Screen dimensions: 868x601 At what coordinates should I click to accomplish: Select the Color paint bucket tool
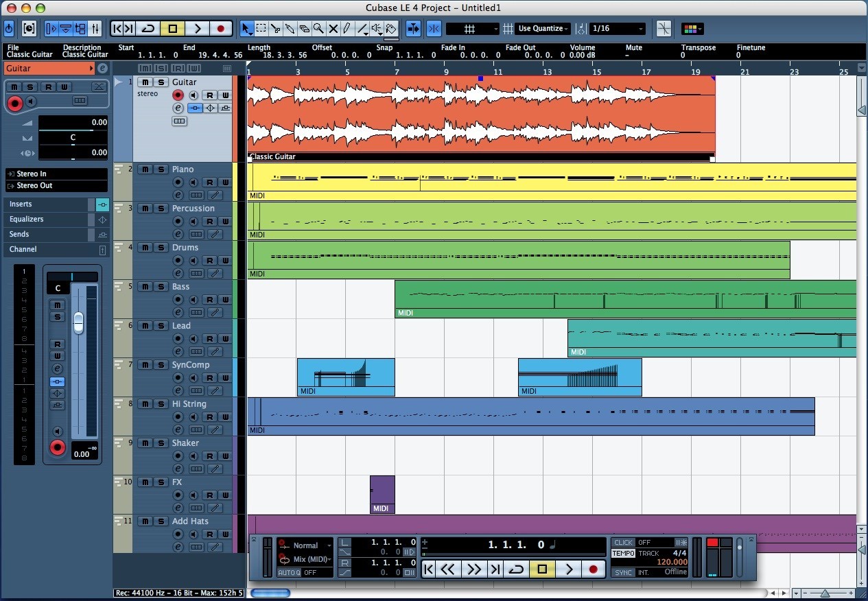coord(391,29)
